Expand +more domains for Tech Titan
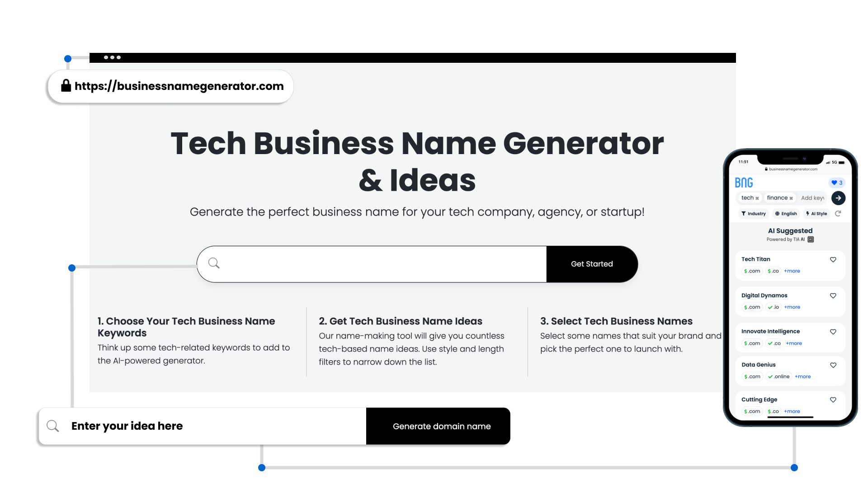Image resolution: width=868 pixels, height=488 pixels. point(793,271)
